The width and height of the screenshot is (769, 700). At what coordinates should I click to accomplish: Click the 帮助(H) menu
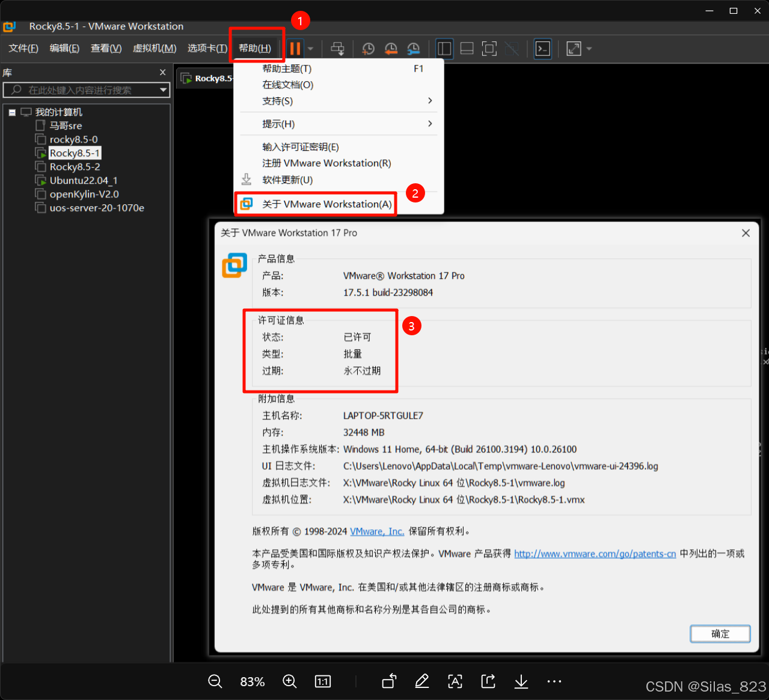(x=255, y=48)
